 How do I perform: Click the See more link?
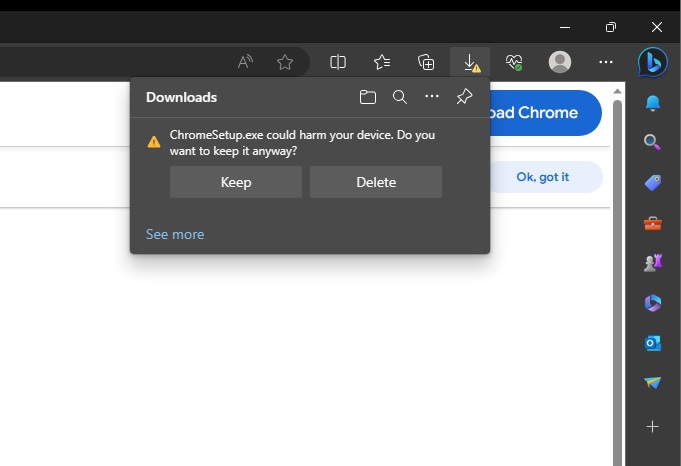point(175,234)
